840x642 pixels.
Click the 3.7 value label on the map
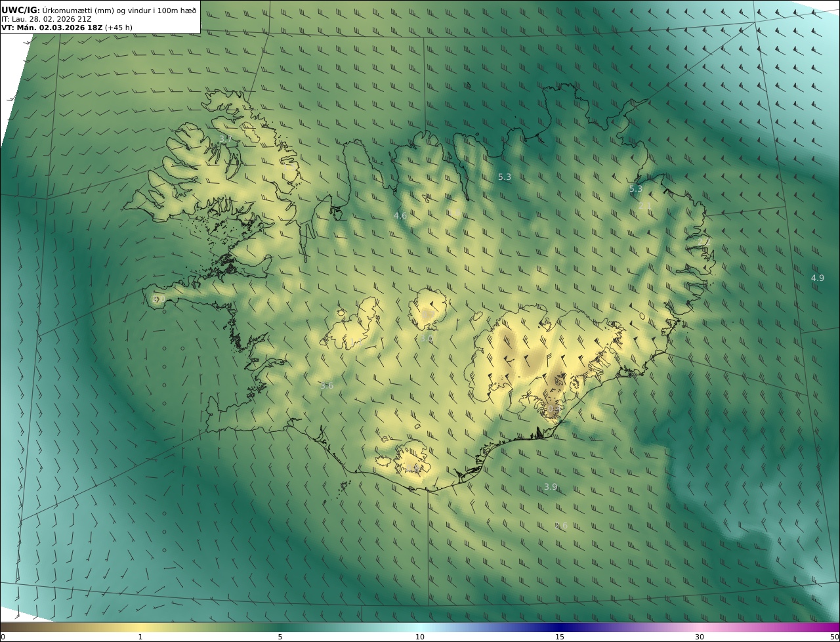(x=225, y=139)
